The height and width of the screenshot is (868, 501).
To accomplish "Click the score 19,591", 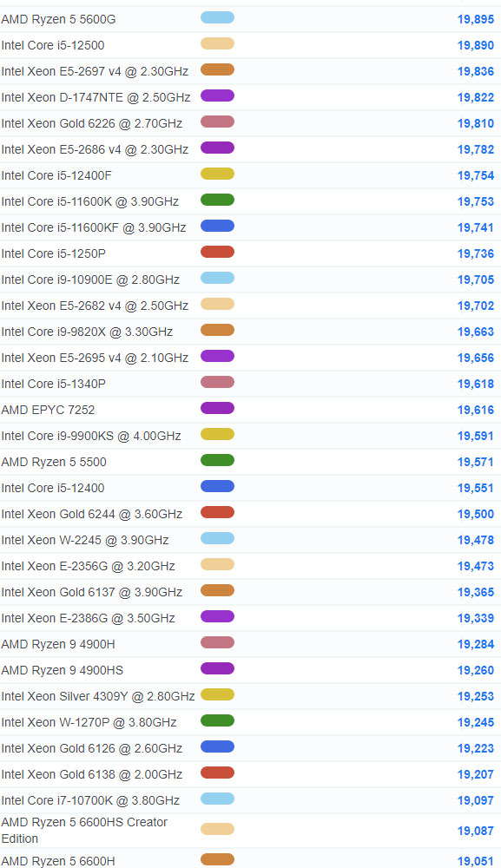I will (x=476, y=436).
